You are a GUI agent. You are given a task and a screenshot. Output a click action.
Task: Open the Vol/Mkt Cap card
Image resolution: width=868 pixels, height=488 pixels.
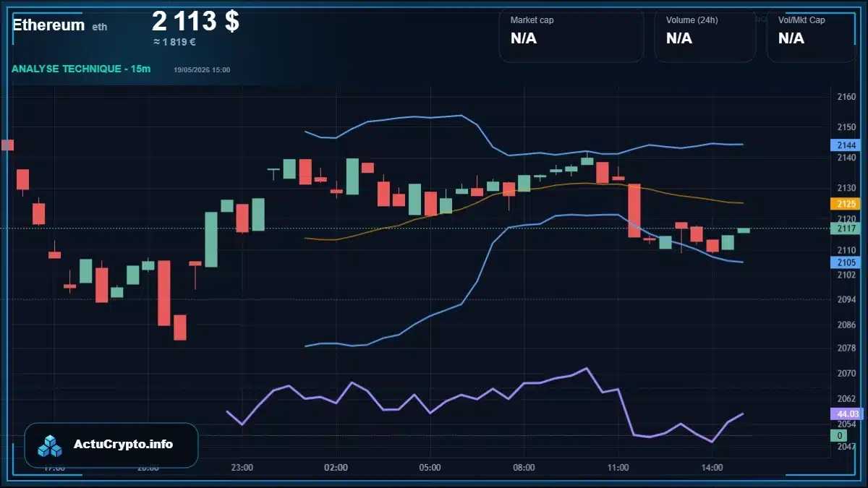811,35
